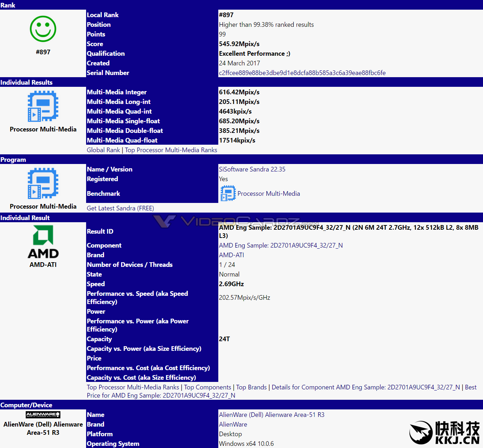The width and height of the screenshot is (483, 448).
Task: Click the 685.20Mpix/s Single-float value
Action: (239, 121)
